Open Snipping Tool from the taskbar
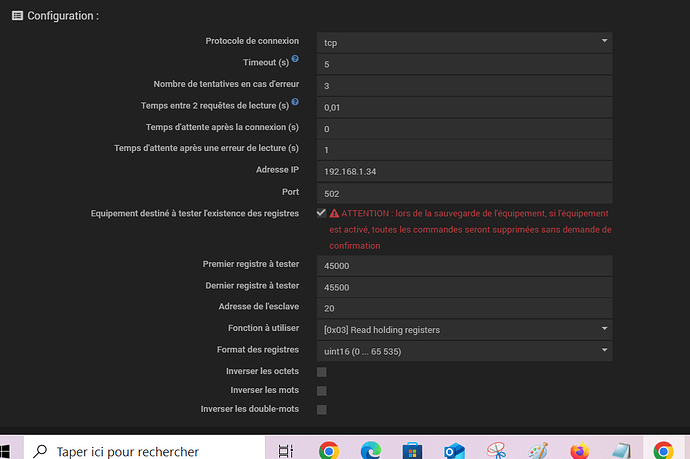This screenshot has height=459, width=690. click(x=495, y=451)
